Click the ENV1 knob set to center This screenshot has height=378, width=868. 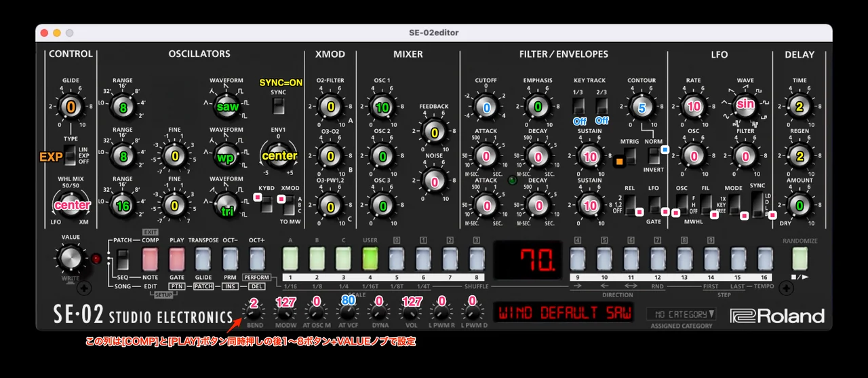pyautogui.click(x=278, y=155)
